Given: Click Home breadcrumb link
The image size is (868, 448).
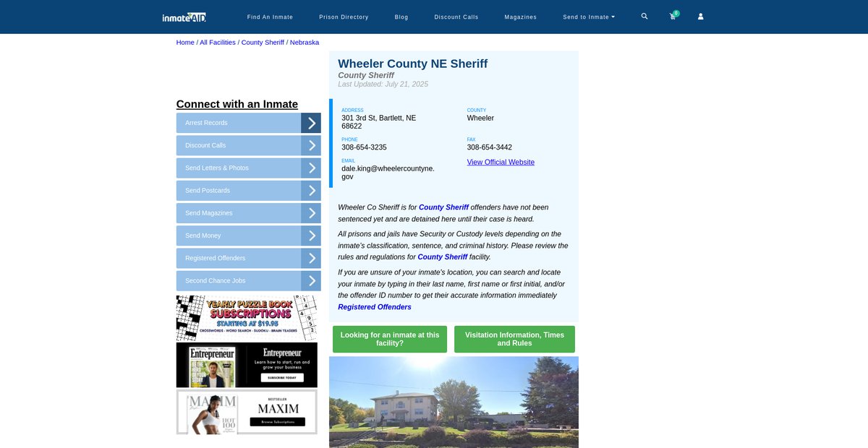Looking at the screenshot, I should [185, 43].
